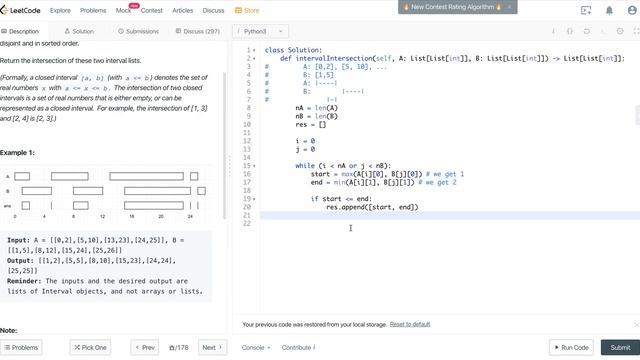This screenshot has height=360, width=640.
Task: Click the 'end = min(A[i][1], B[j][1])' line
Action: coord(363,182)
